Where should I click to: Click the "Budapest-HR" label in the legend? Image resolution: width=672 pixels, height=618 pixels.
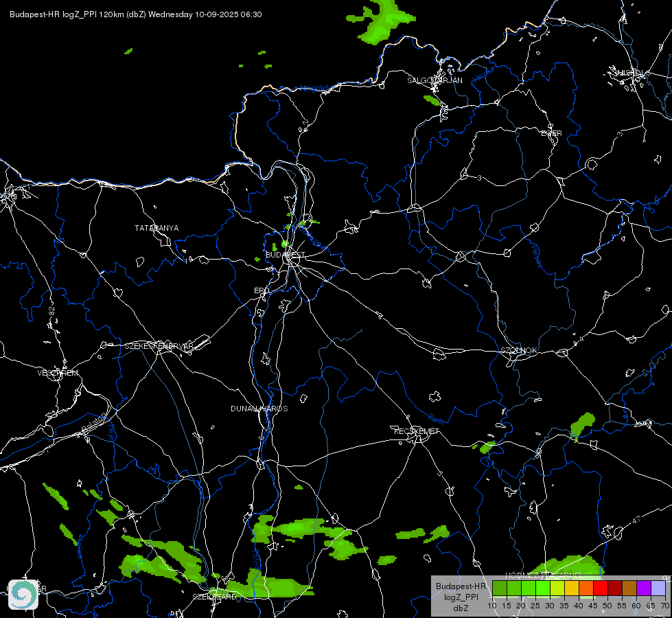pyautogui.click(x=461, y=586)
